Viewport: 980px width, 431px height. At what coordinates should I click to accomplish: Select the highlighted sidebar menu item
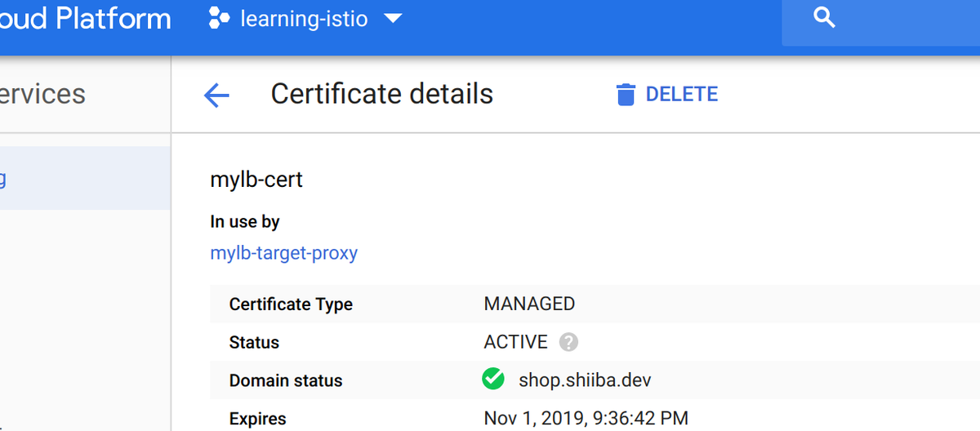tap(85, 178)
